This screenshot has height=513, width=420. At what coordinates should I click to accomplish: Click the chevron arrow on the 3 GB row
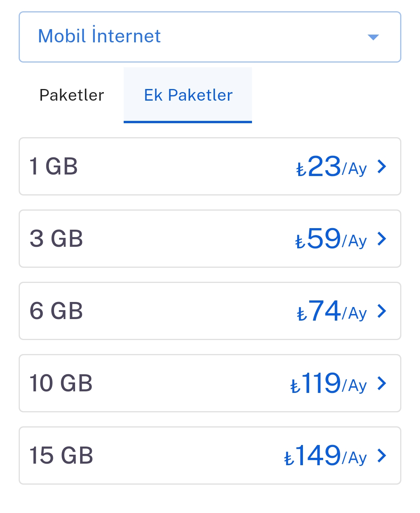(382, 239)
